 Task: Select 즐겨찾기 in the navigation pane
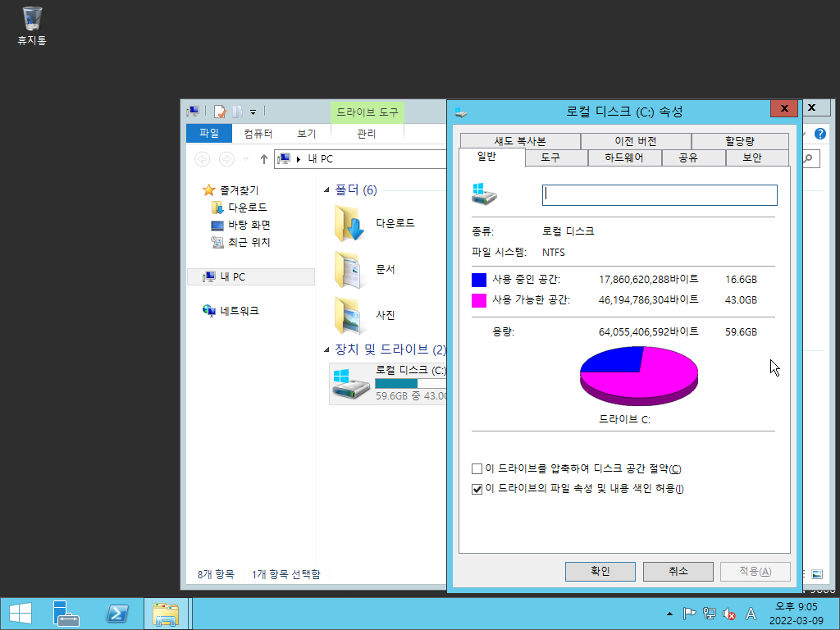coord(239,190)
